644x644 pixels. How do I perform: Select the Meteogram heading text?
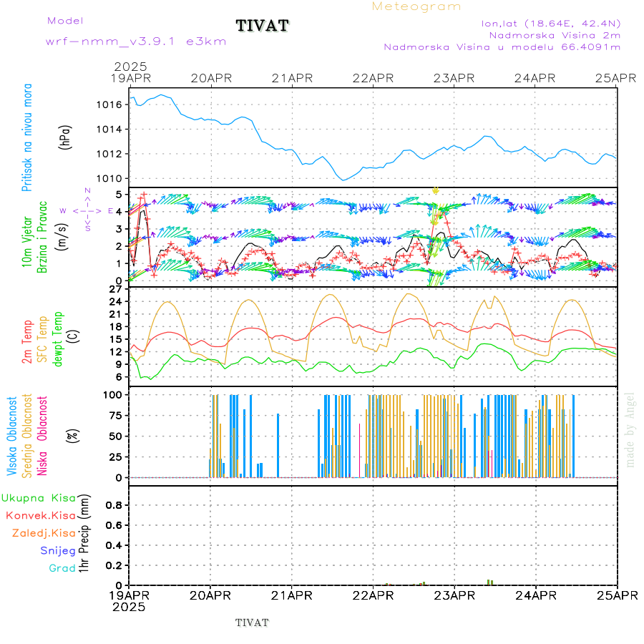(x=416, y=6)
